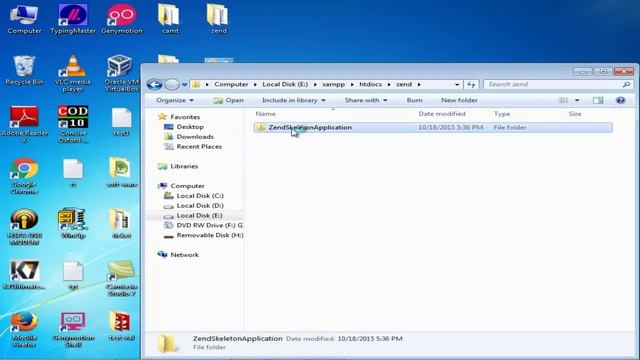
Task: Change the view with the views icon
Action: [x=563, y=100]
